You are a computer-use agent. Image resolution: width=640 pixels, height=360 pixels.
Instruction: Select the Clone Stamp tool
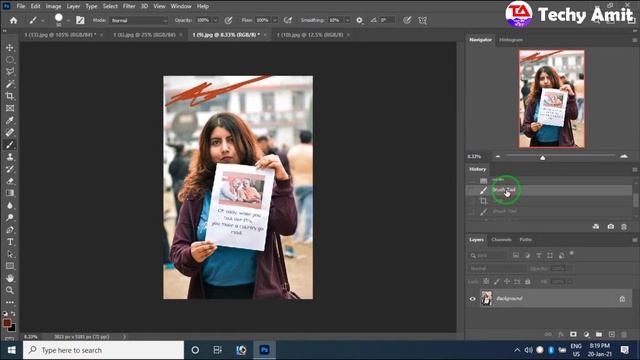click(10, 157)
